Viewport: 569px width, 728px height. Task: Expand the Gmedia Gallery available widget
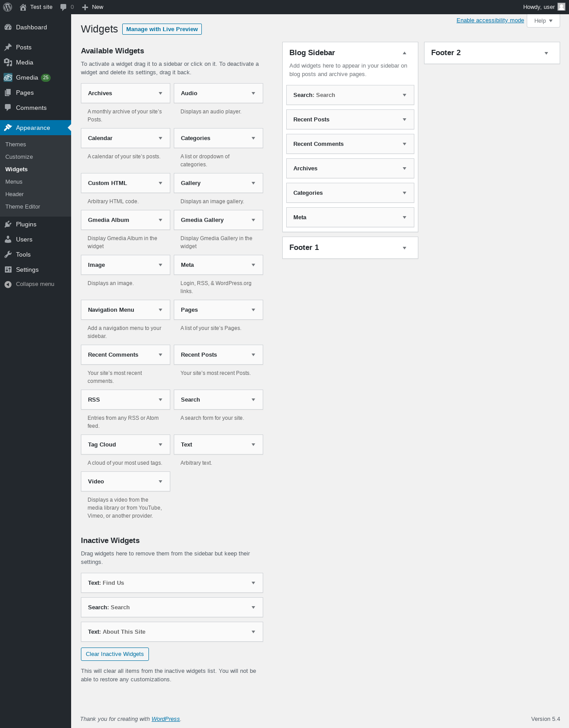pyautogui.click(x=253, y=220)
